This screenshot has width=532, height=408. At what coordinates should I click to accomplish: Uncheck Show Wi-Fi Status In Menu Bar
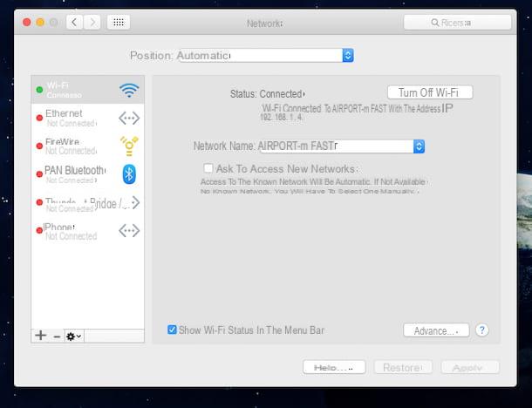point(172,330)
